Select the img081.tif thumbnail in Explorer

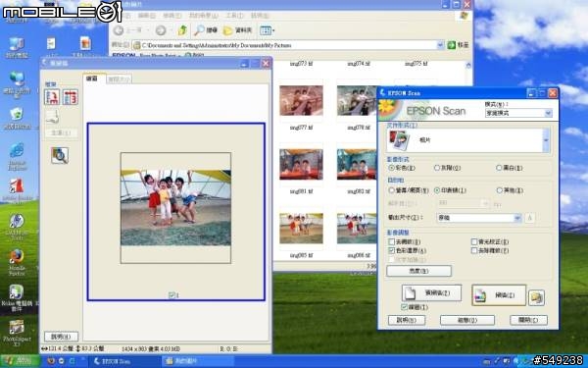pyautogui.click(x=301, y=164)
